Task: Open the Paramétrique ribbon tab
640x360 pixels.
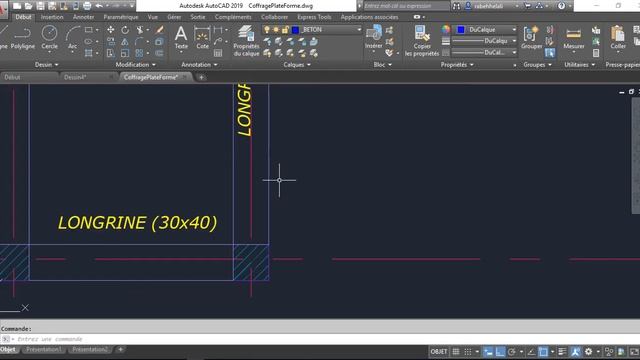Action: click(x=121, y=17)
